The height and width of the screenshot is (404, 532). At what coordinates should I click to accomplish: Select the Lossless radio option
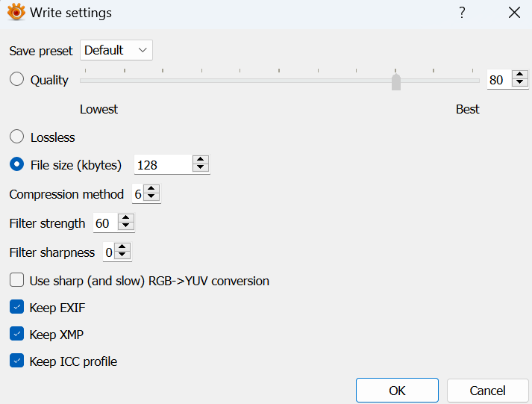[x=16, y=137]
